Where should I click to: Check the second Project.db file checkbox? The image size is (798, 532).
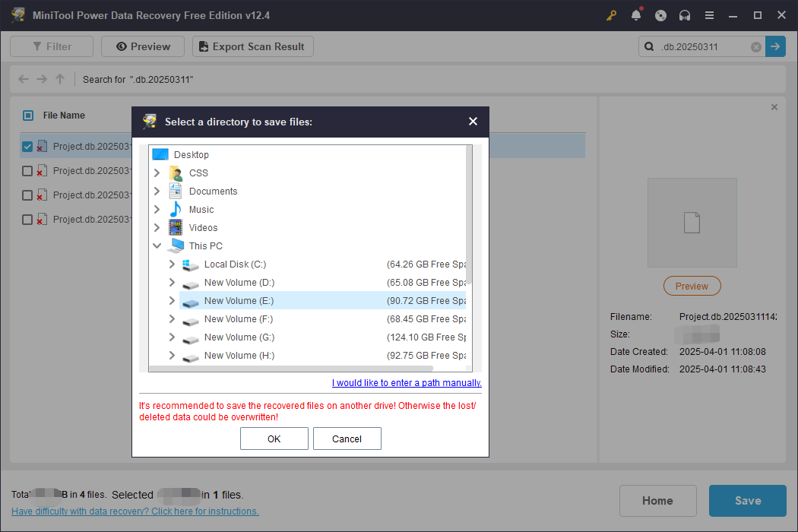(27, 171)
